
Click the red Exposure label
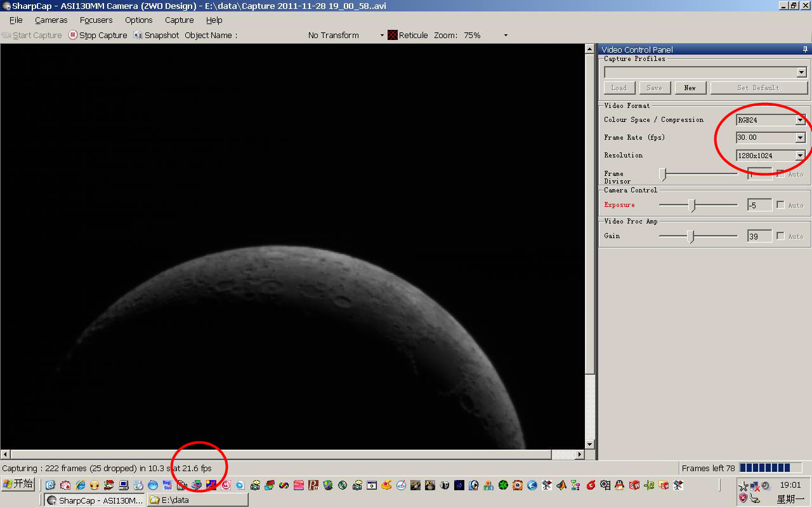click(x=619, y=205)
